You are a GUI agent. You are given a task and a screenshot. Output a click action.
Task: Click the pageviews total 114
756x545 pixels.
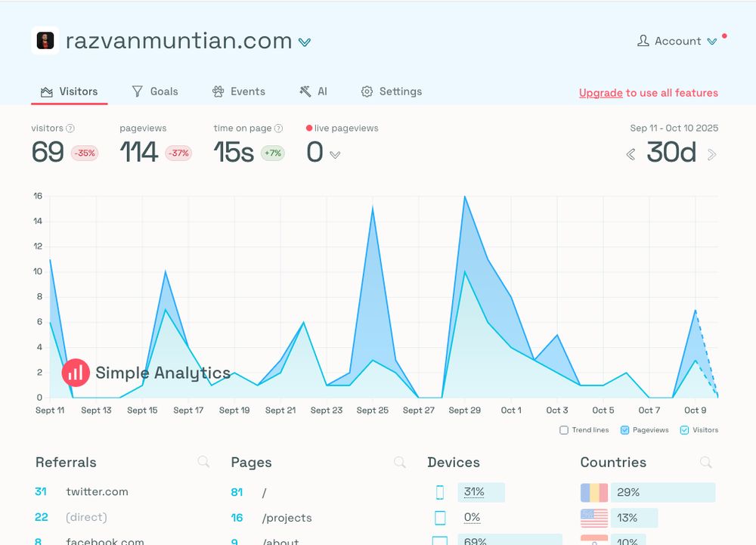pyautogui.click(x=139, y=152)
